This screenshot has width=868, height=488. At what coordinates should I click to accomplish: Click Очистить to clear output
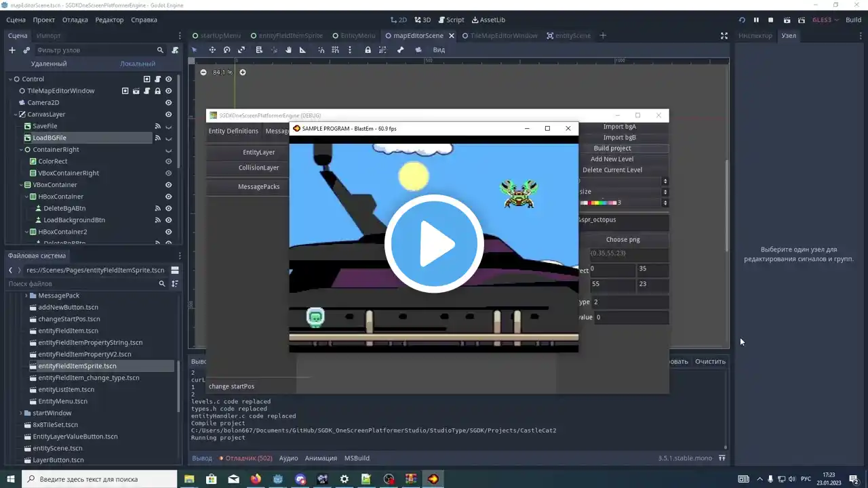point(710,361)
